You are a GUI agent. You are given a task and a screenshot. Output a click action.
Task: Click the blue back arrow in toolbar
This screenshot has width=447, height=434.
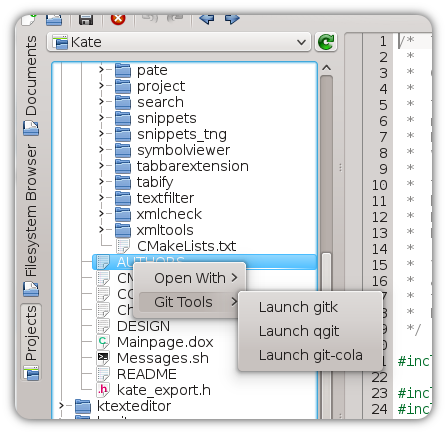pos(207,19)
